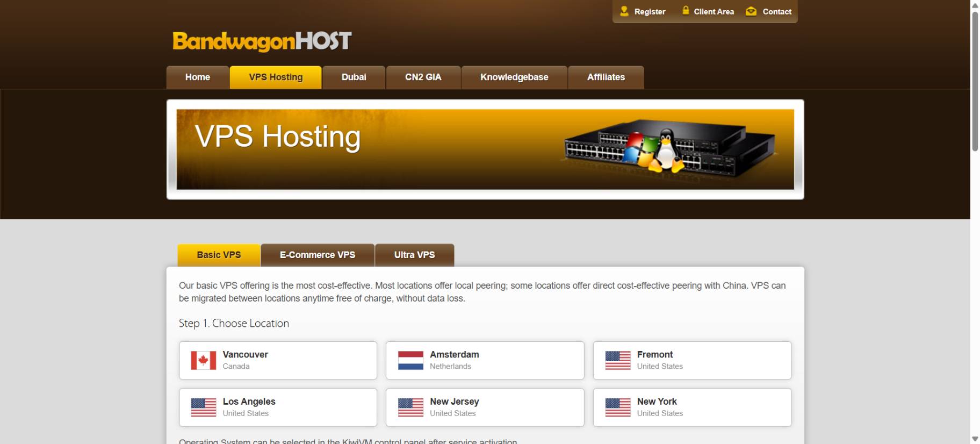This screenshot has width=980, height=444.
Task: Choose the Los Angeles location name
Action: pos(249,402)
